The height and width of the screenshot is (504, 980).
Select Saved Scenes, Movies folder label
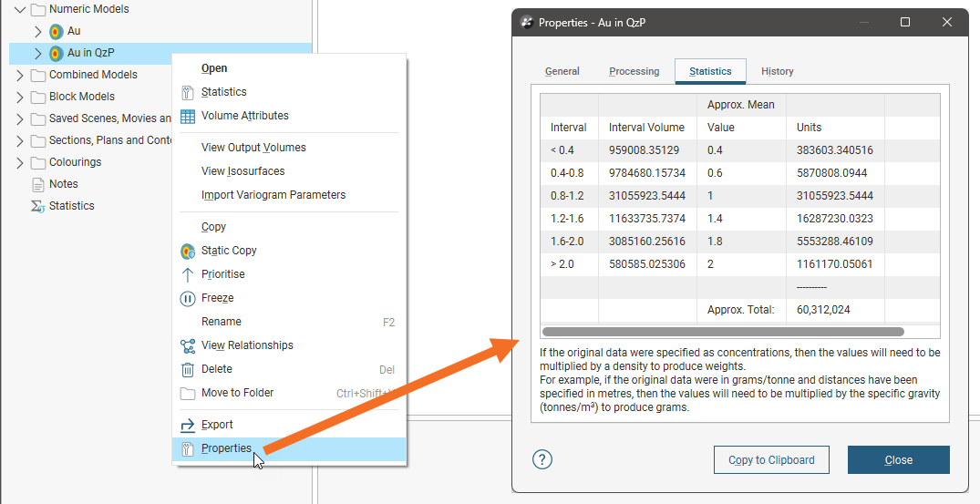click(x=110, y=118)
